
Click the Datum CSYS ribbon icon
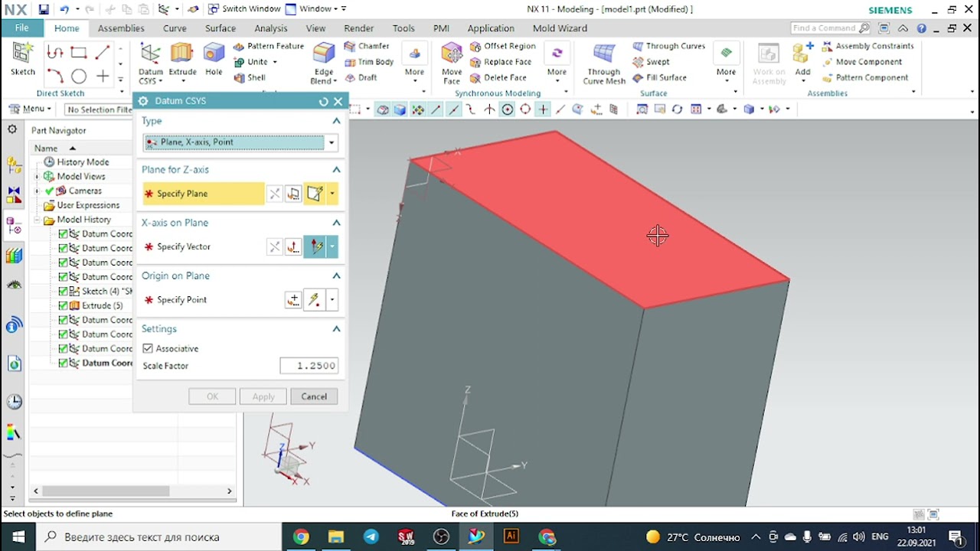click(150, 63)
